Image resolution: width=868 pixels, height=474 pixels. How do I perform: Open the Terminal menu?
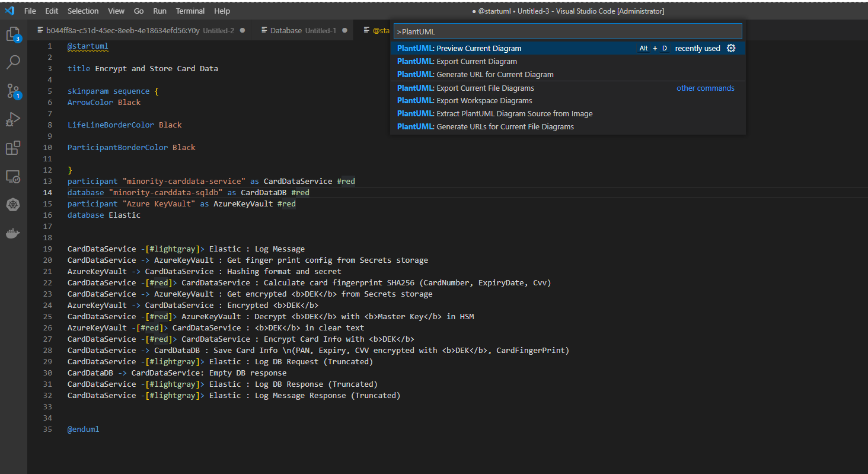pos(191,11)
